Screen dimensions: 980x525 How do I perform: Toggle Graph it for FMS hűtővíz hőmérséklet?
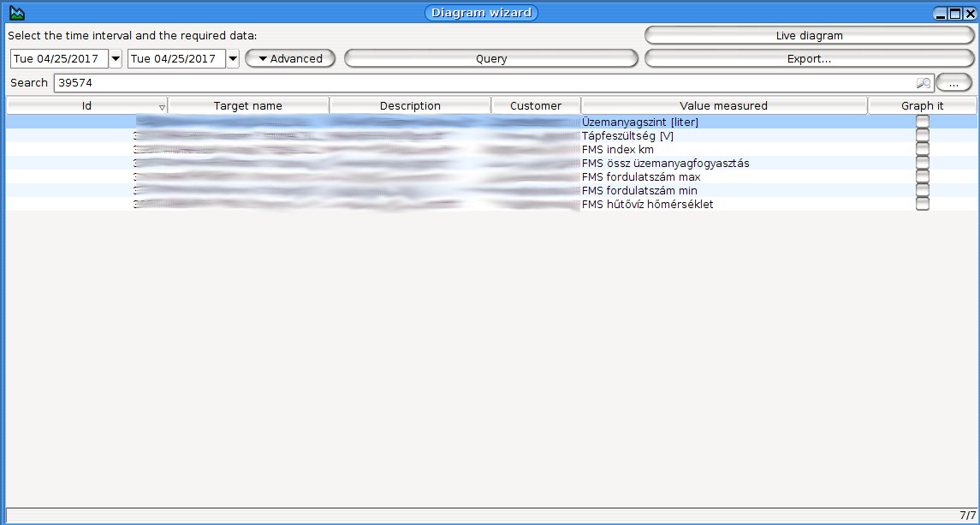[922, 205]
